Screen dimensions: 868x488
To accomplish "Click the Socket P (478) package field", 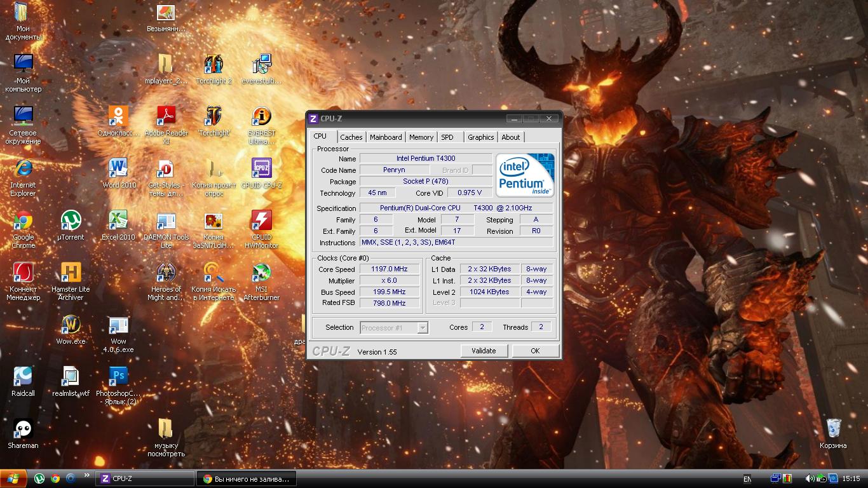I will click(426, 181).
